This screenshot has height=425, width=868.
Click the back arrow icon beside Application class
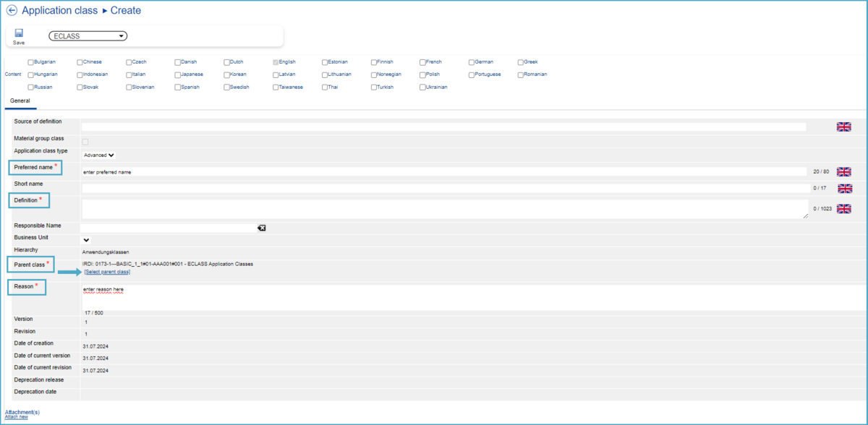pos(12,11)
